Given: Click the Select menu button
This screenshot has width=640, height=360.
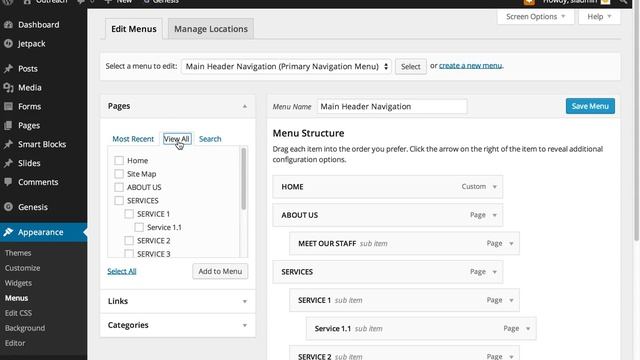Looking at the screenshot, I should tap(411, 67).
